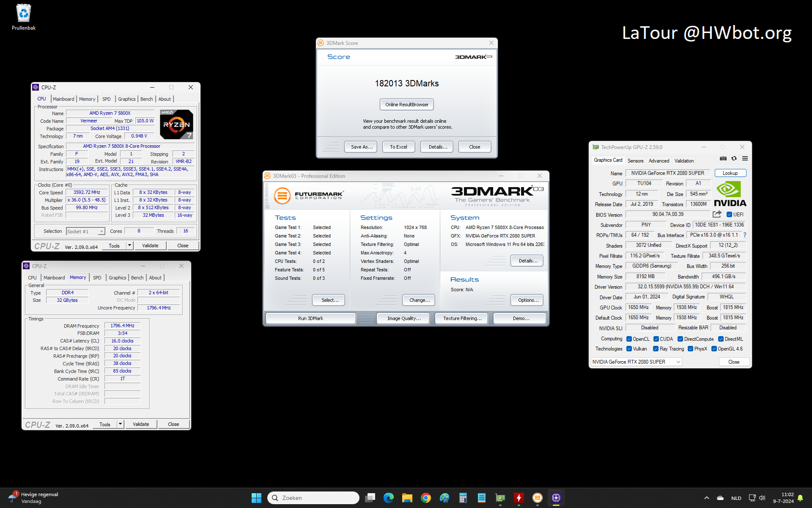Toggle the CUDA checkbox
The width and height of the screenshot is (812, 508).
pyautogui.click(x=656, y=339)
